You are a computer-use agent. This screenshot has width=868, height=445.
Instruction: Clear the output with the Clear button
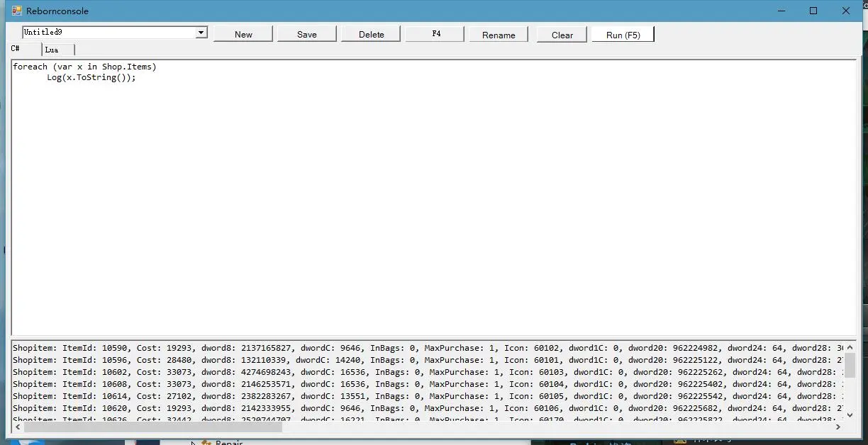pyautogui.click(x=562, y=34)
